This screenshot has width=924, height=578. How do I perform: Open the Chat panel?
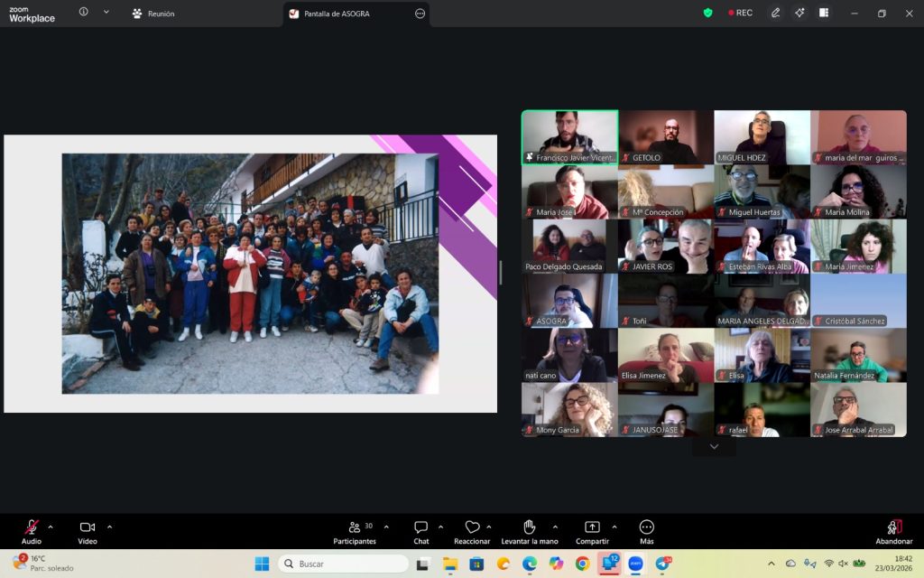[420, 528]
